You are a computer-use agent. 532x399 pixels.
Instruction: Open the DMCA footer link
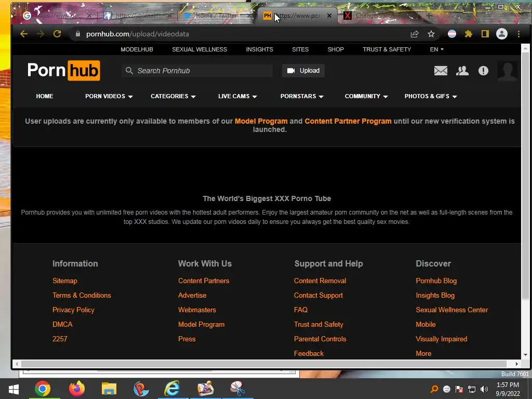(x=62, y=324)
